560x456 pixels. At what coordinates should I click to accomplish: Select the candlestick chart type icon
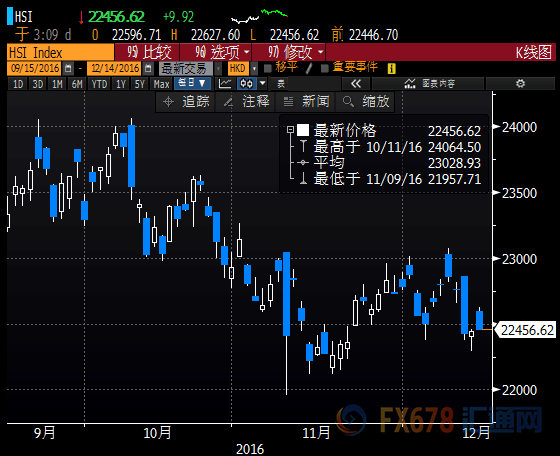point(246,84)
